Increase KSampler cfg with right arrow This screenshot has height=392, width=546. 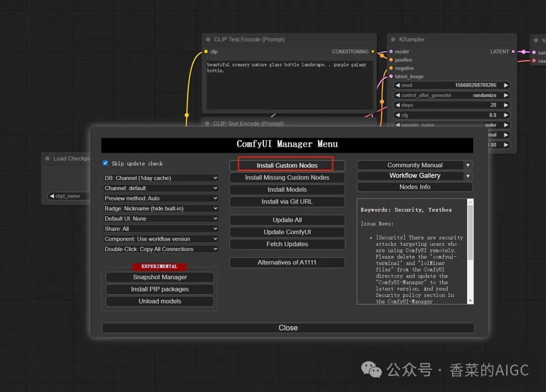[506, 115]
